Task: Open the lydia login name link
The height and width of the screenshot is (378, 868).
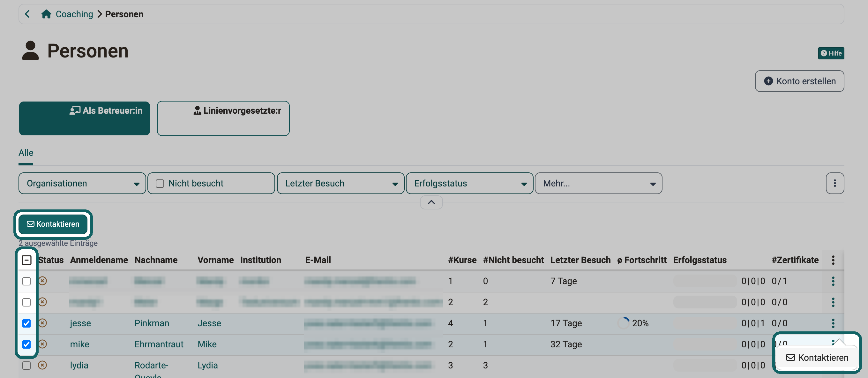Action: click(x=79, y=365)
